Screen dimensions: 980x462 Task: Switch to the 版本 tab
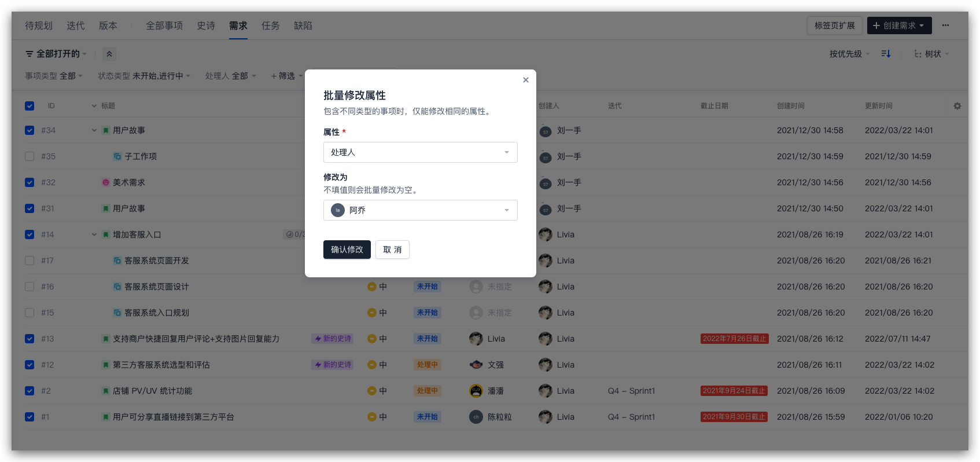(x=108, y=25)
